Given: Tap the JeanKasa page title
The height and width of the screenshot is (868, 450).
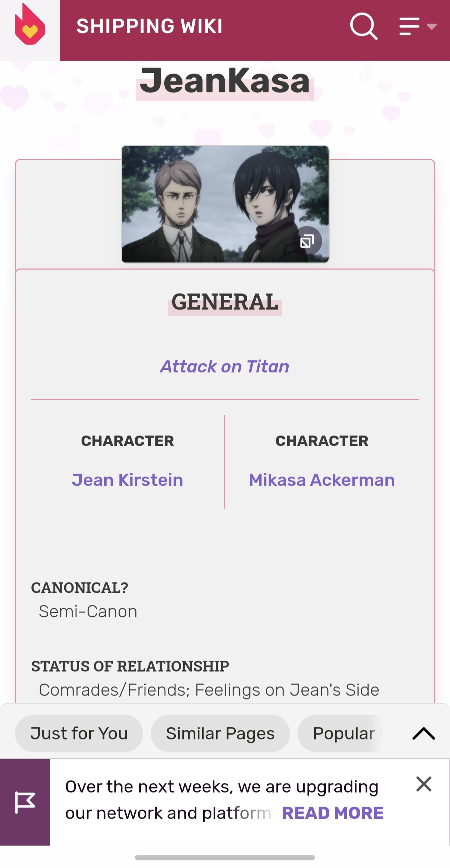Looking at the screenshot, I should (x=225, y=81).
